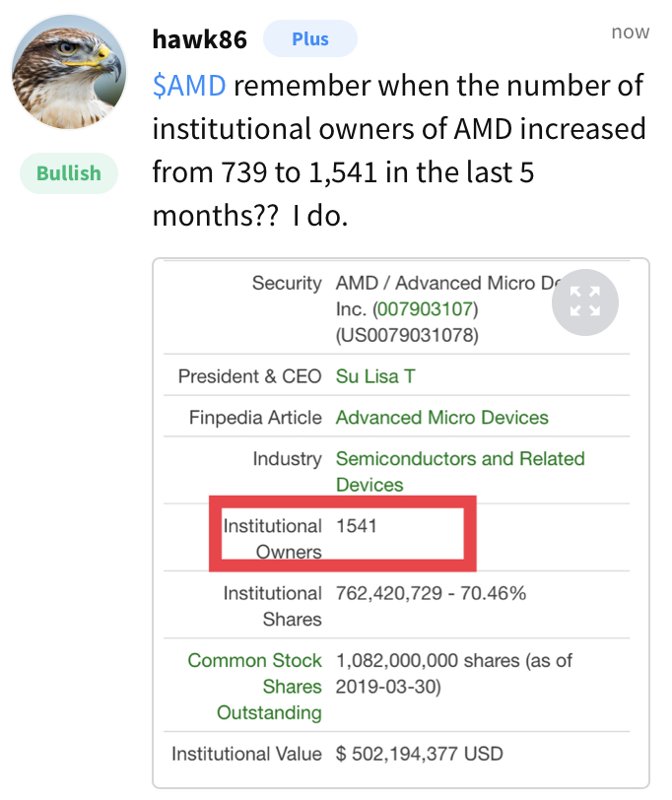Click the $AMD cashtag link

click(182, 86)
